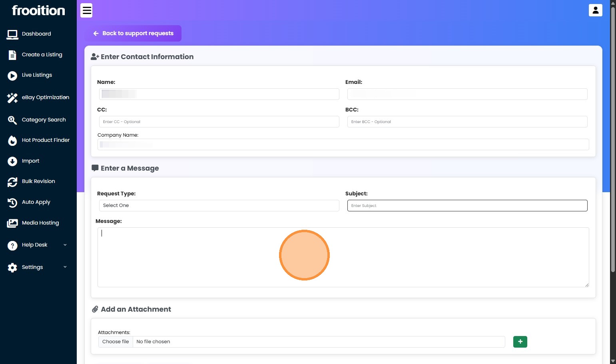Click the "No file chosen" text
Viewport: 616px width, 364px height.
coord(153,342)
